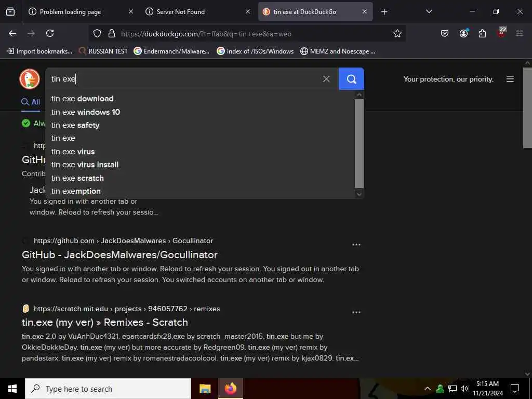
Task: Click the DuckDuckGo duck logo
Action: point(30,79)
